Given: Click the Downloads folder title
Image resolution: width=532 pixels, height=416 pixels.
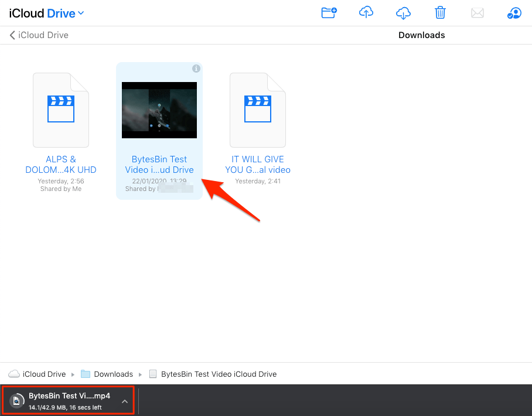Looking at the screenshot, I should 421,35.
